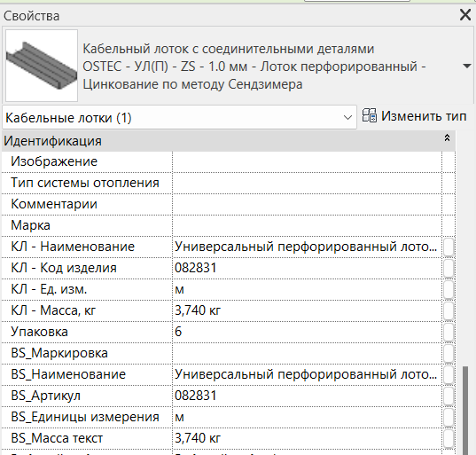This screenshot has height=455, width=476.
Task: Click the properties panel vertical scrollbar
Action: (x=465, y=411)
